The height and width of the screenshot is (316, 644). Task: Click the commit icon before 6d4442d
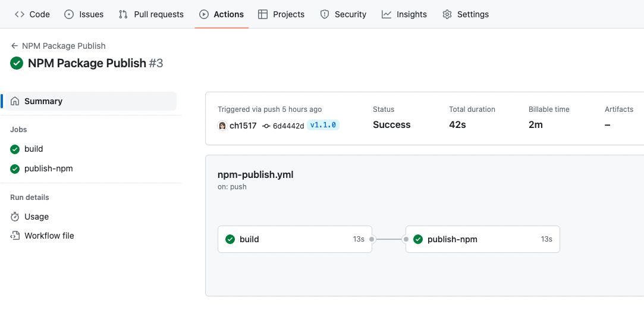(266, 126)
